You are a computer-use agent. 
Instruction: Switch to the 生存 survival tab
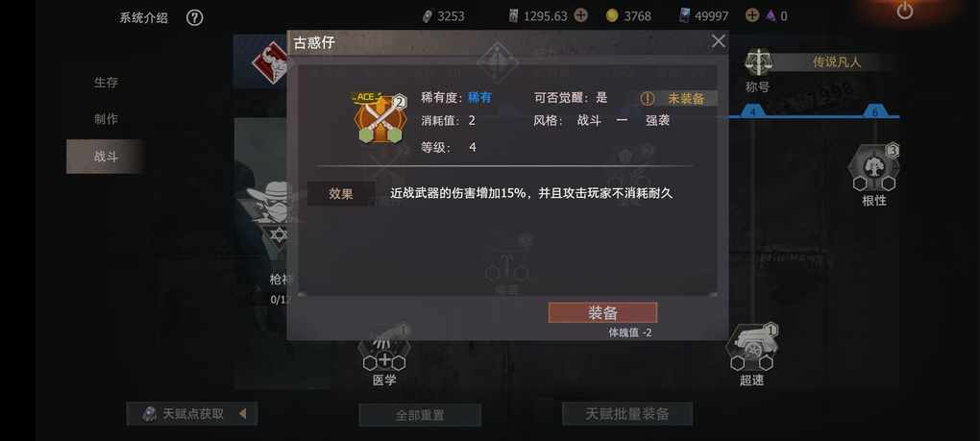point(106,83)
